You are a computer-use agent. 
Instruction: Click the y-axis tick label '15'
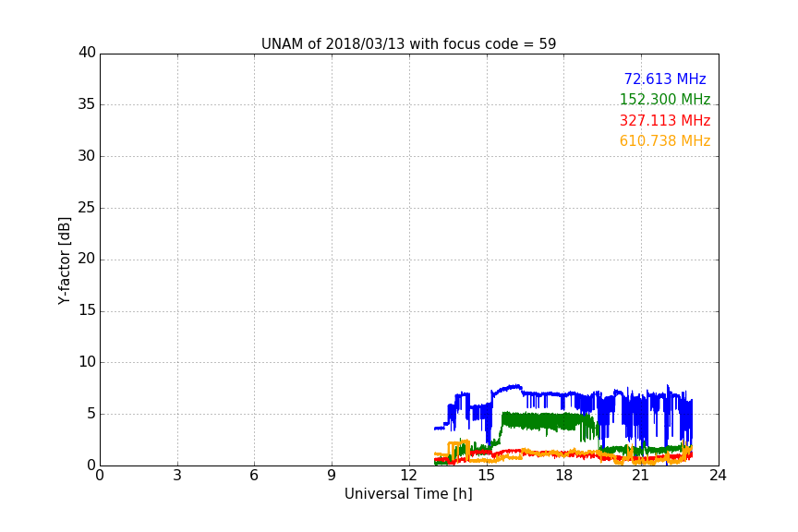tap(87, 310)
